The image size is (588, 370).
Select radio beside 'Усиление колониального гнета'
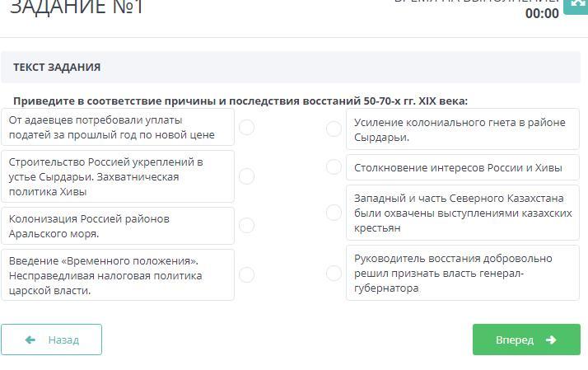[x=334, y=129]
